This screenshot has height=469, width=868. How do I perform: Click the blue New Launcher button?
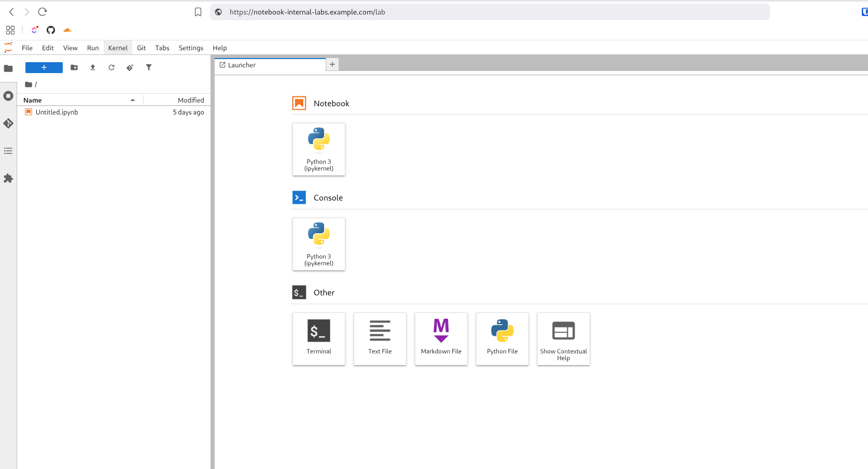(44, 67)
